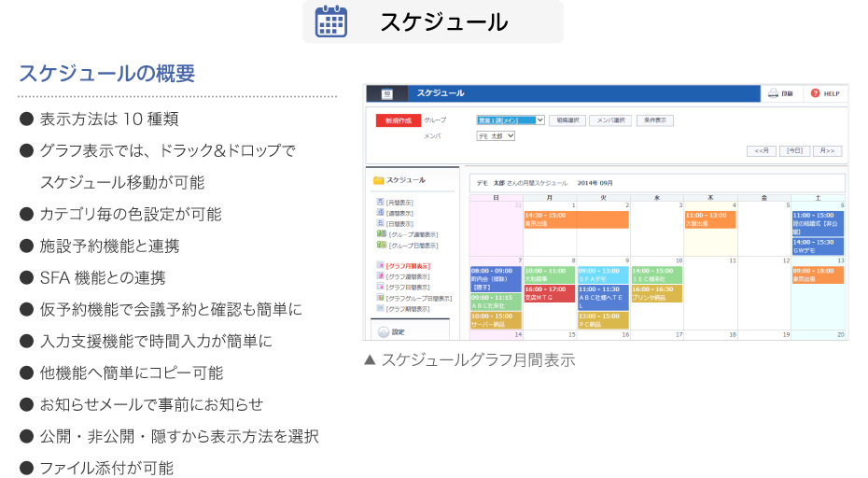Open HELP via the red question icon
This screenshot has width=868, height=478.
coord(815,93)
